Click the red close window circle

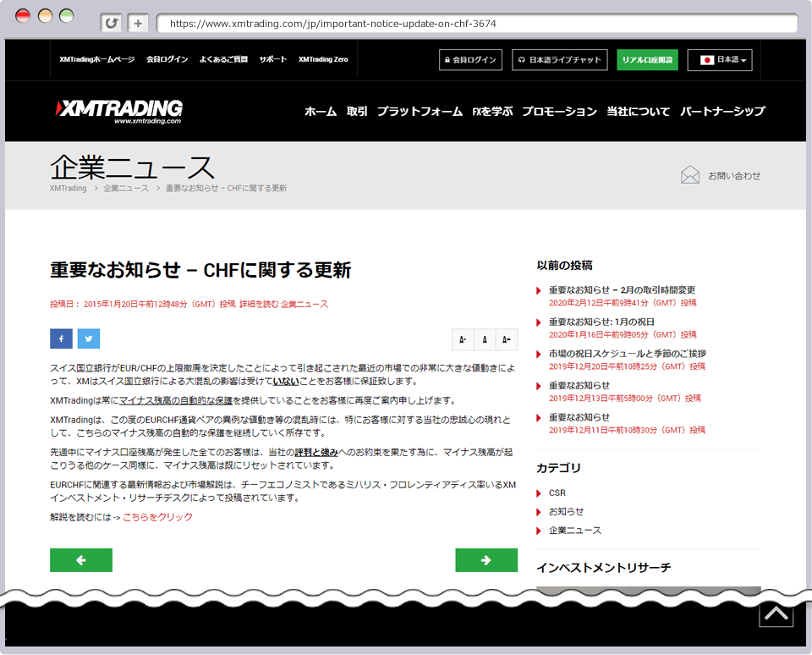point(23,16)
